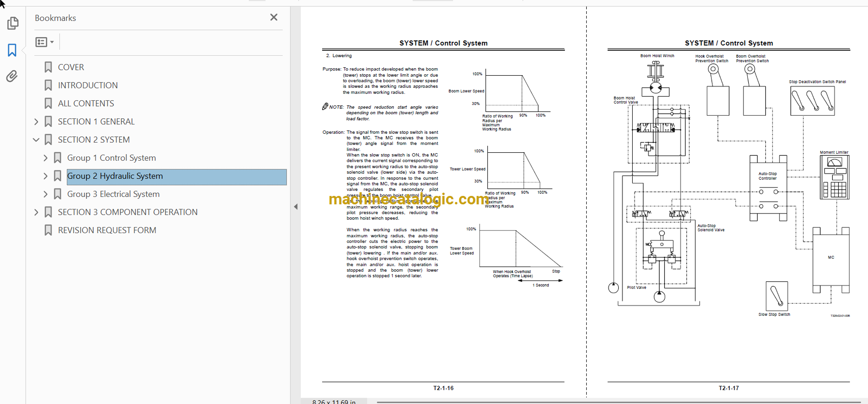
Task: Click the REVISION REQUEST FORM bookmark icon
Action: [x=48, y=230]
